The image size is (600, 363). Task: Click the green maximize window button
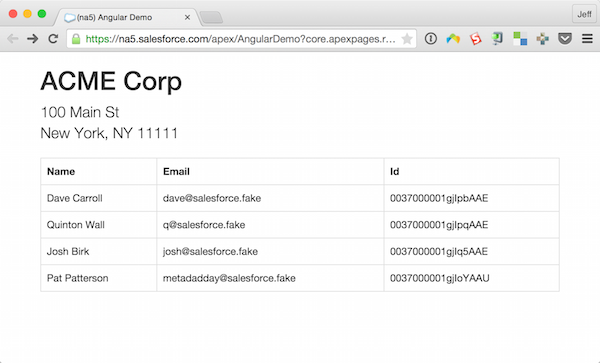(42, 14)
